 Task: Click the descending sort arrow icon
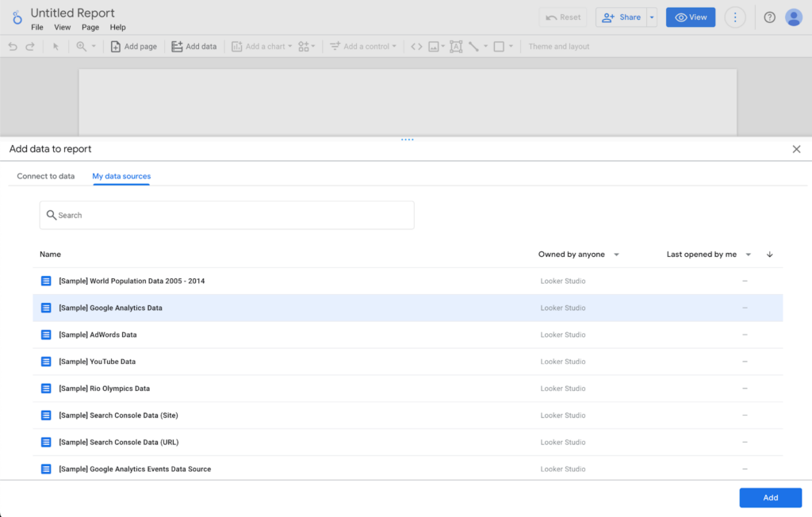pos(769,255)
